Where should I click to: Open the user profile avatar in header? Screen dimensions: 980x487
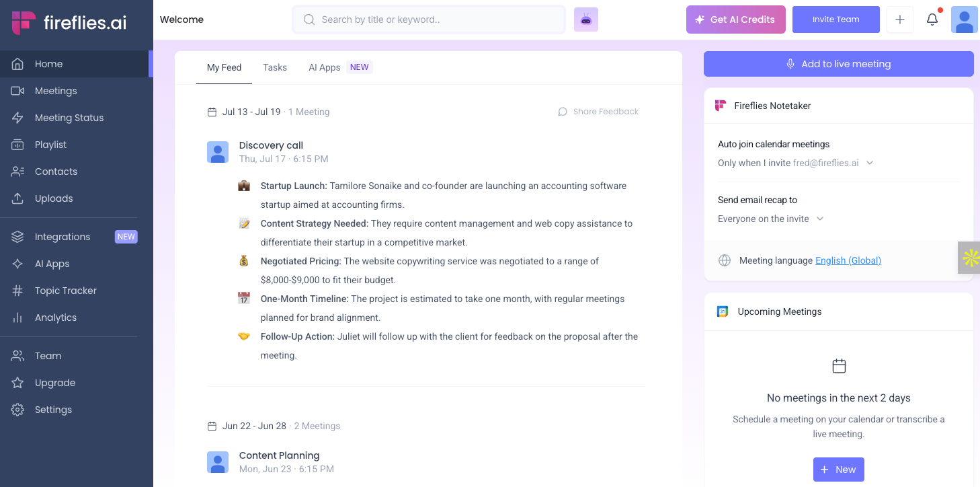965,20
